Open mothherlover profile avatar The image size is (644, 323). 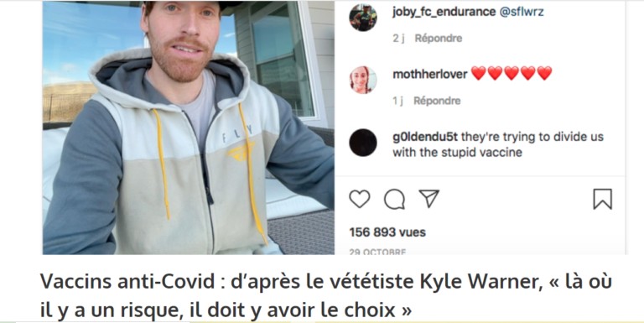363,81
